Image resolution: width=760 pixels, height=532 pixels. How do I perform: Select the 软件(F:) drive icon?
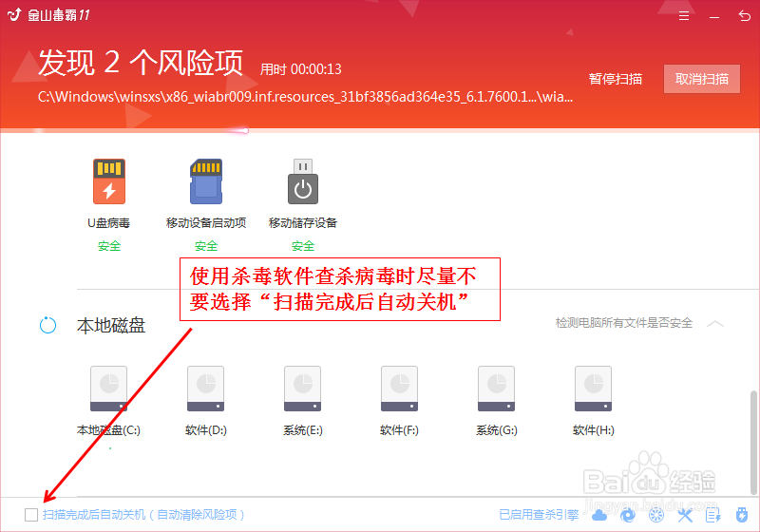[399, 389]
